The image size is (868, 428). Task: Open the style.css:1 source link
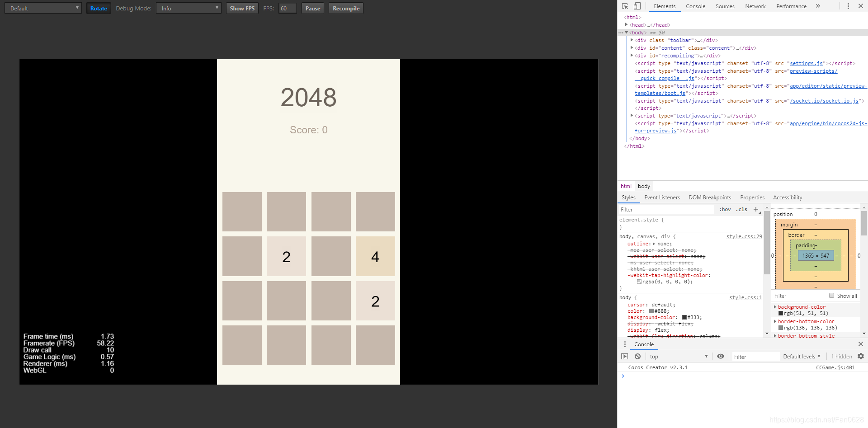(745, 297)
